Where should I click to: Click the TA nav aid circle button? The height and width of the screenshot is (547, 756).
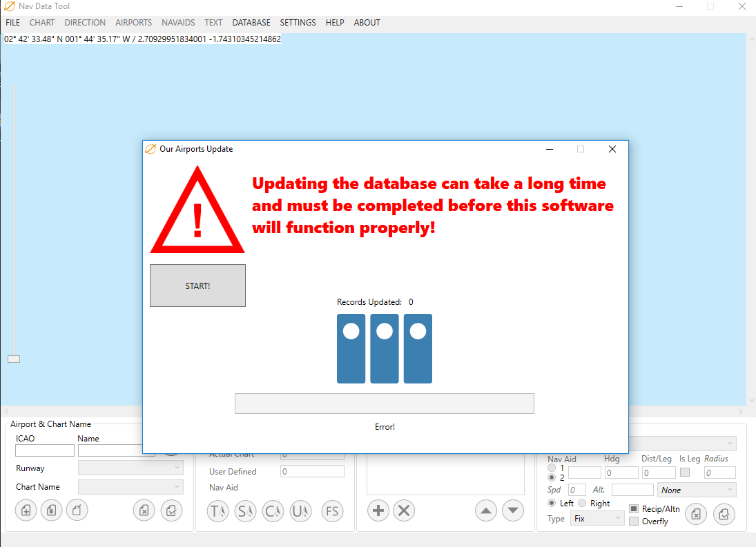click(x=218, y=511)
